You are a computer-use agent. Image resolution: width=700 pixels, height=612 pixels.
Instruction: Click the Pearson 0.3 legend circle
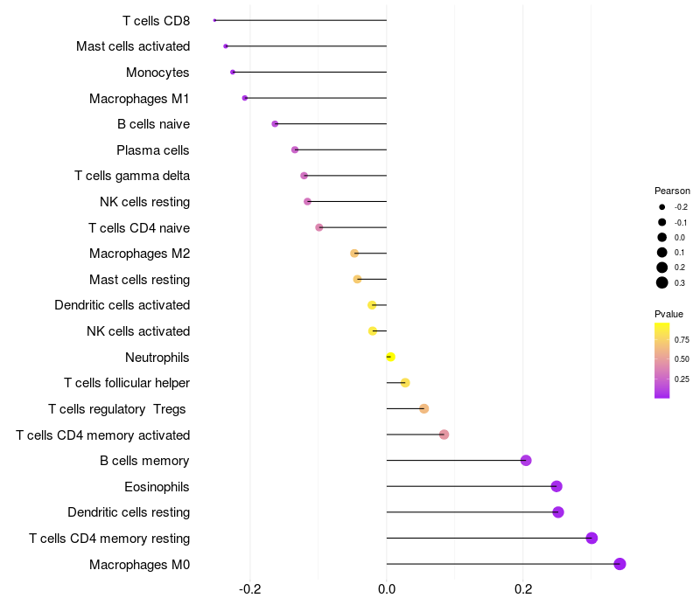coord(662,282)
